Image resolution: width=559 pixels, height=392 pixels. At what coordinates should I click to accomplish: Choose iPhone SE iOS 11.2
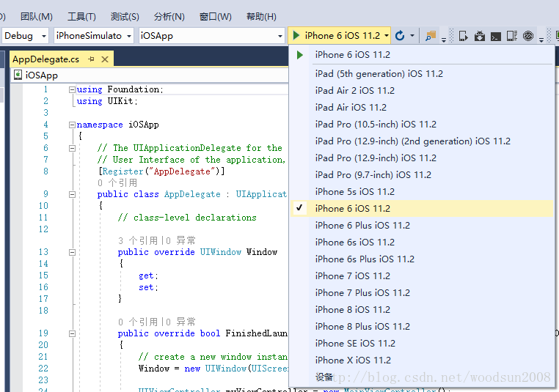[x=422, y=343]
